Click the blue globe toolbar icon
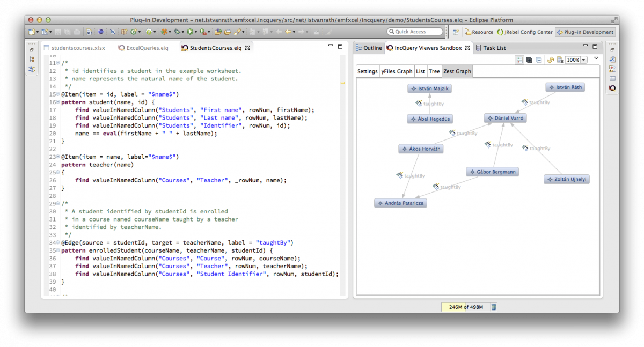This screenshot has width=644, height=347. pos(100,32)
